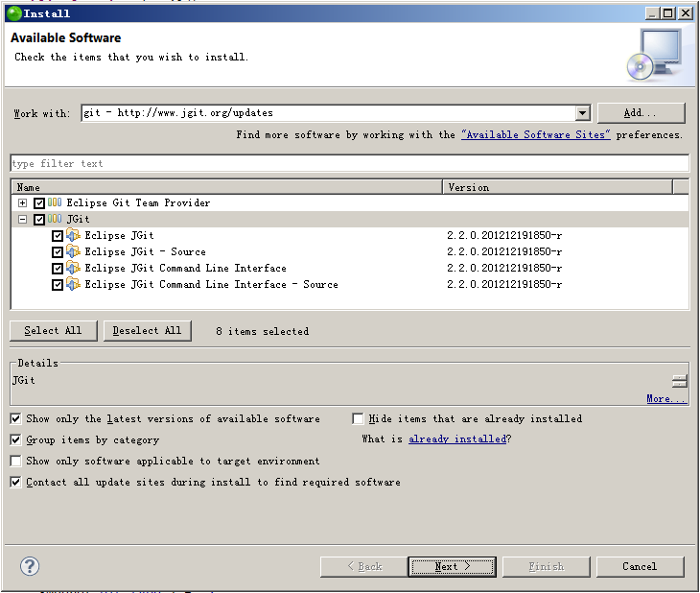Enable Hide items that are already installed
Viewport: 700px width, 593px height.
click(358, 418)
